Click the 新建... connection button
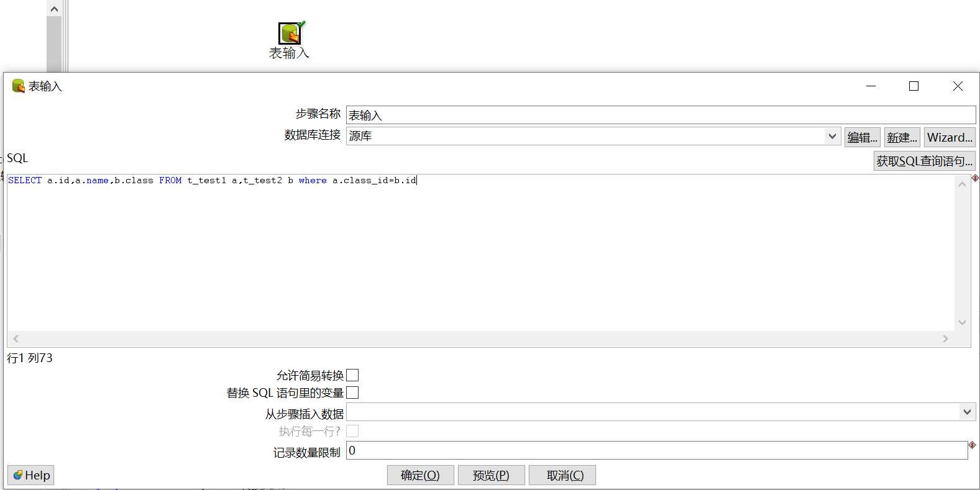 902,137
